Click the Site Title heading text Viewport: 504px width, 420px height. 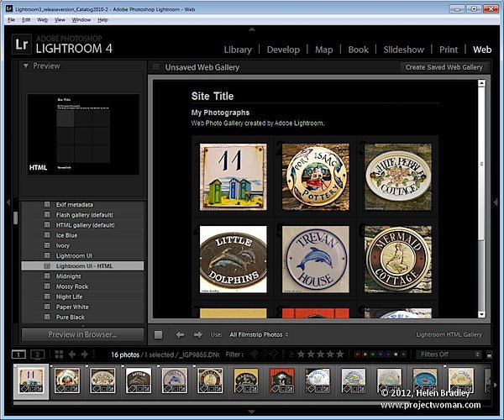[x=213, y=96]
